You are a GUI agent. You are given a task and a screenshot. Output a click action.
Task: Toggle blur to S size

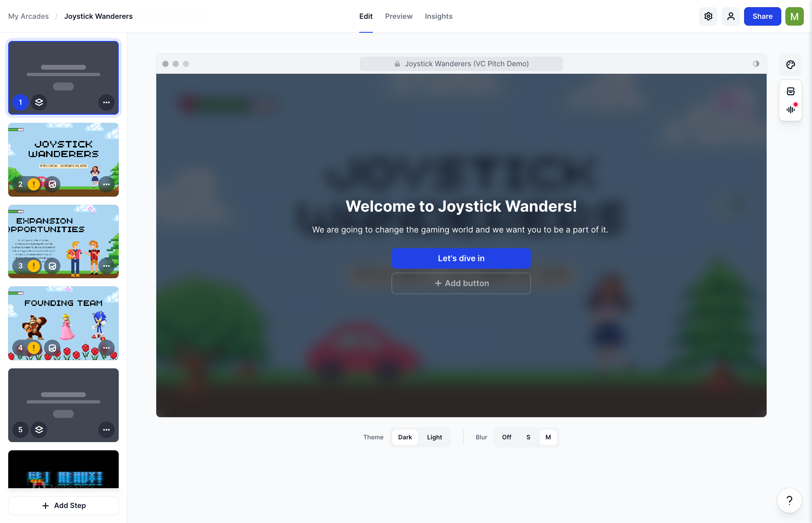(x=528, y=437)
